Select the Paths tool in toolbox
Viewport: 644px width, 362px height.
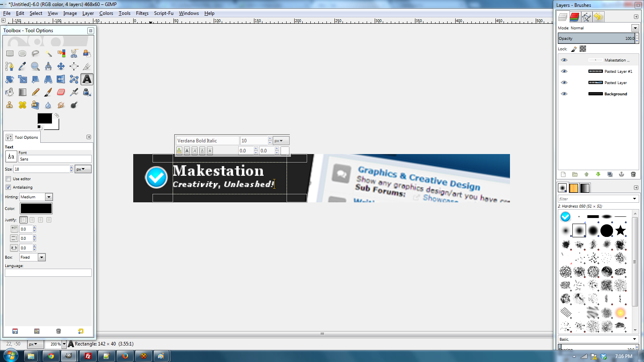(10, 66)
